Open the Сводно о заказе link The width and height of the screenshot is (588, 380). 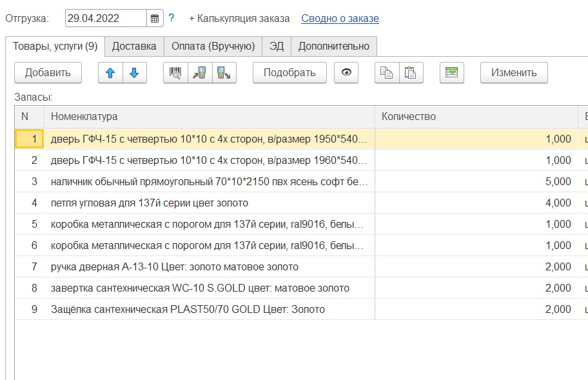pos(340,18)
